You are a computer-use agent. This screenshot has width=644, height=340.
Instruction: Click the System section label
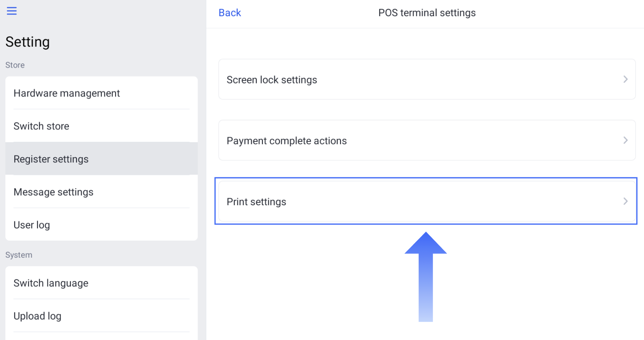[19, 255]
